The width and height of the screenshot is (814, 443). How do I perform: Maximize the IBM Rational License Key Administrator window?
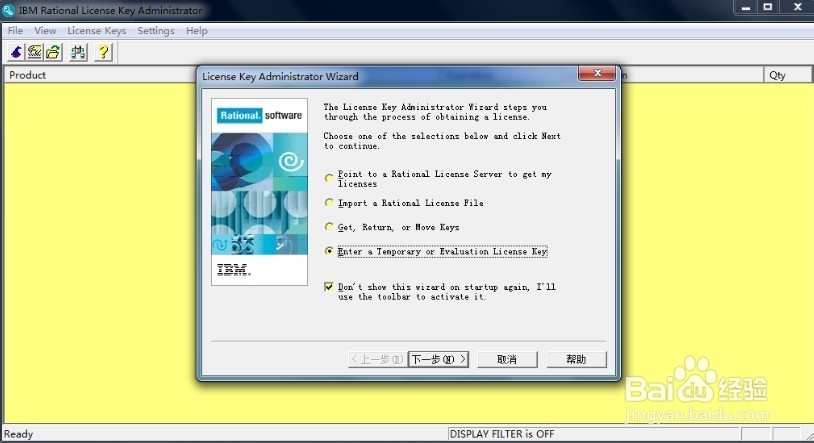[x=768, y=7]
